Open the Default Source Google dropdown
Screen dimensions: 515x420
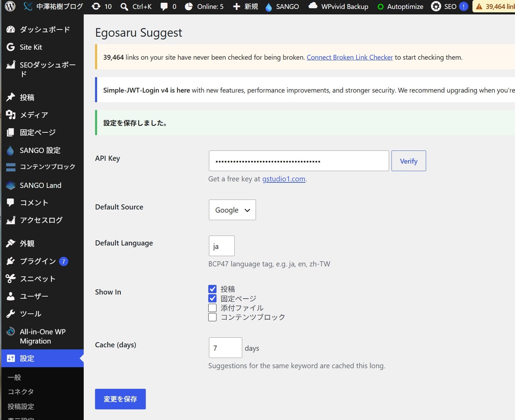pyautogui.click(x=232, y=210)
